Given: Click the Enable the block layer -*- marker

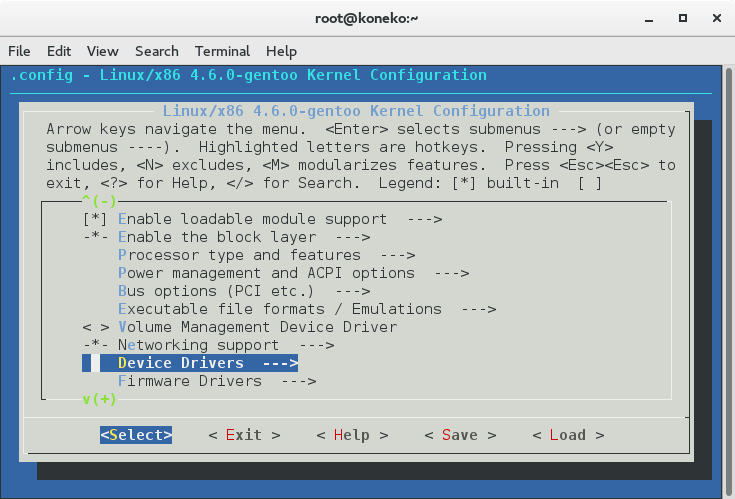Looking at the screenshot, I should pos(96,237).
